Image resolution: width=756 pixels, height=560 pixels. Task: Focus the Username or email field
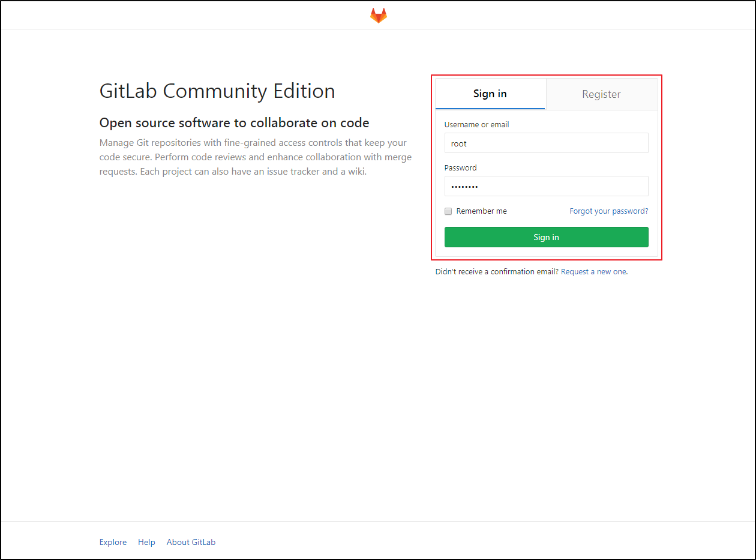tap(546, 143)
